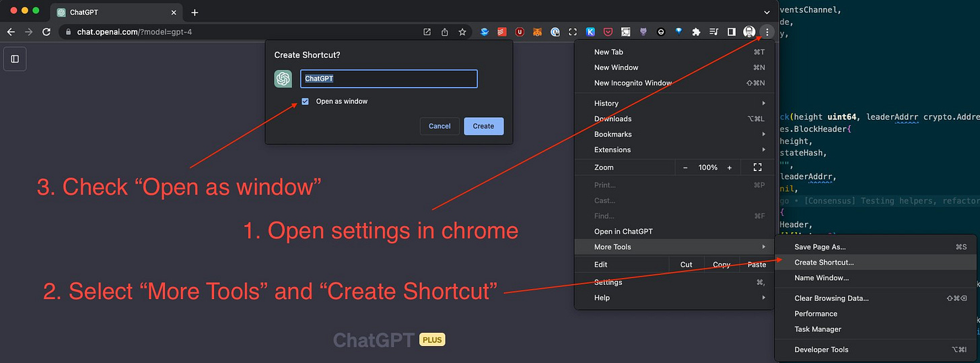
Task: Click the Dropbox-style blue extension icon
Action: pos(484,32)
